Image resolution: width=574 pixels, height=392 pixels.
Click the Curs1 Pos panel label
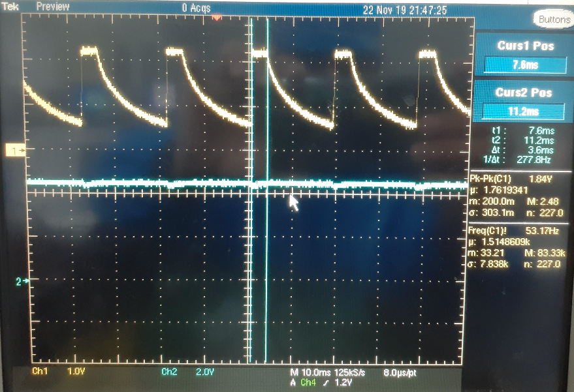[525, 46]
